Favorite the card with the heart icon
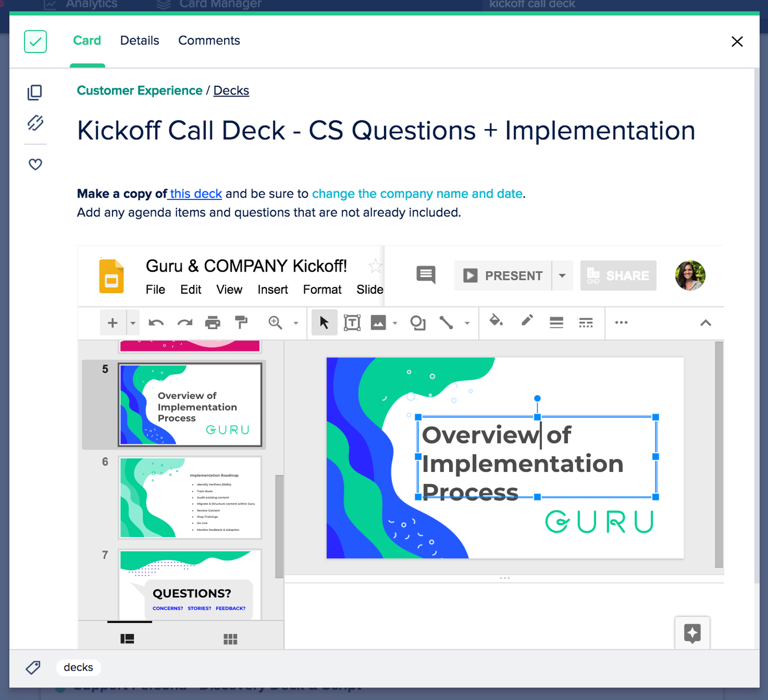 35,164
